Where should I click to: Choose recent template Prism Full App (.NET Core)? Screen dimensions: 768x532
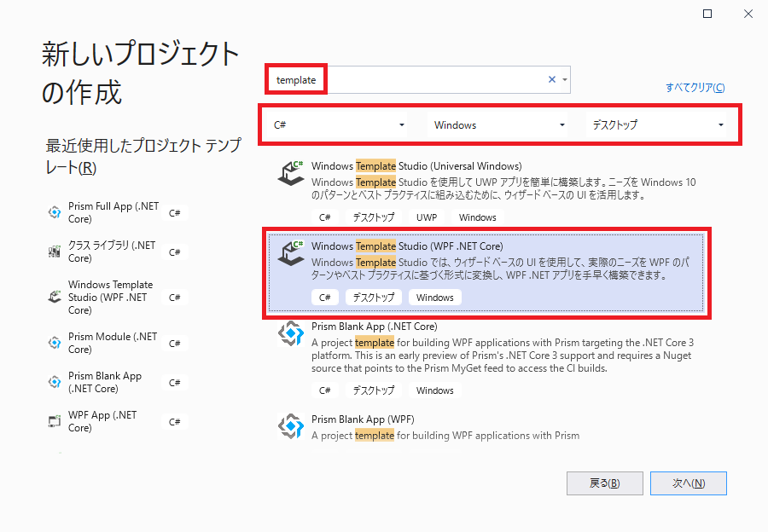click(x=118, y=212)
